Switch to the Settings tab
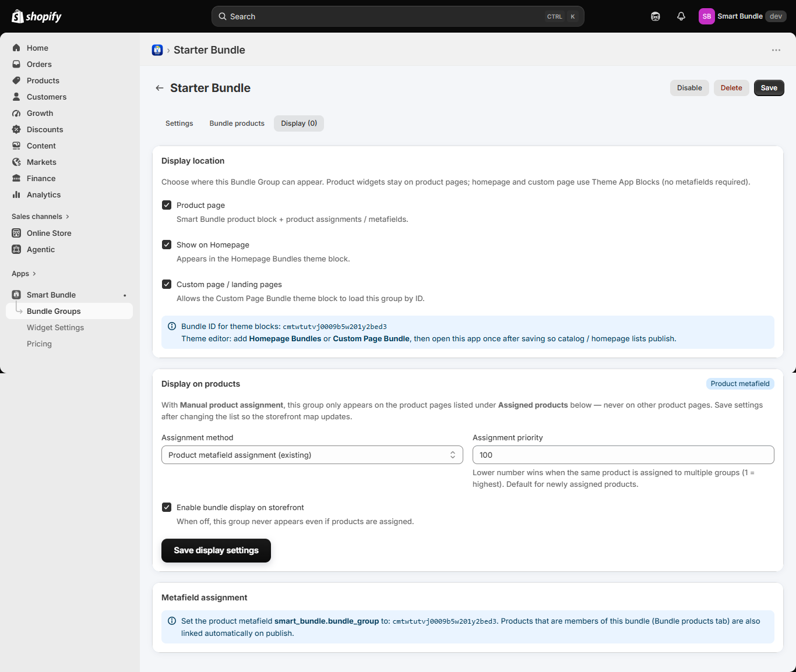The width and height of the screenshot is (796, 672). pyautogui.click(x=179, y=123)
